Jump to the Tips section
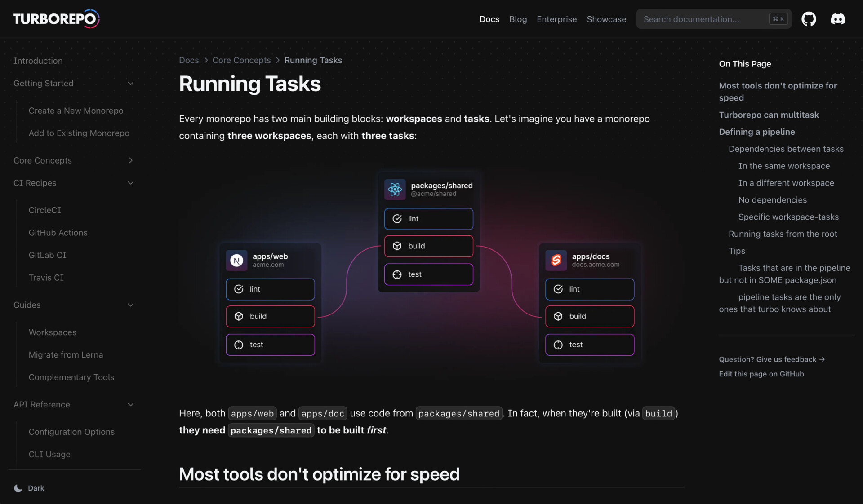This screenshot has width=863, height=504. 737,251
